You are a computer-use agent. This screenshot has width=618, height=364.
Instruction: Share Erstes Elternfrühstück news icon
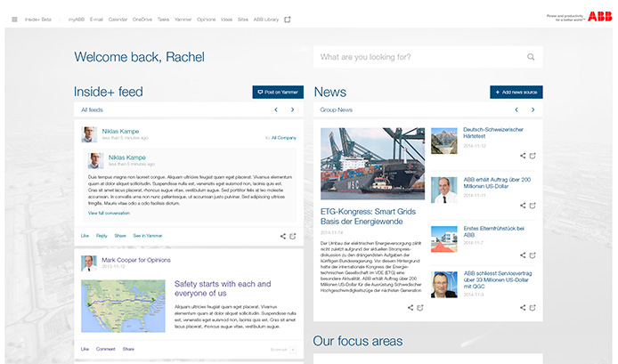pos(523,255)
